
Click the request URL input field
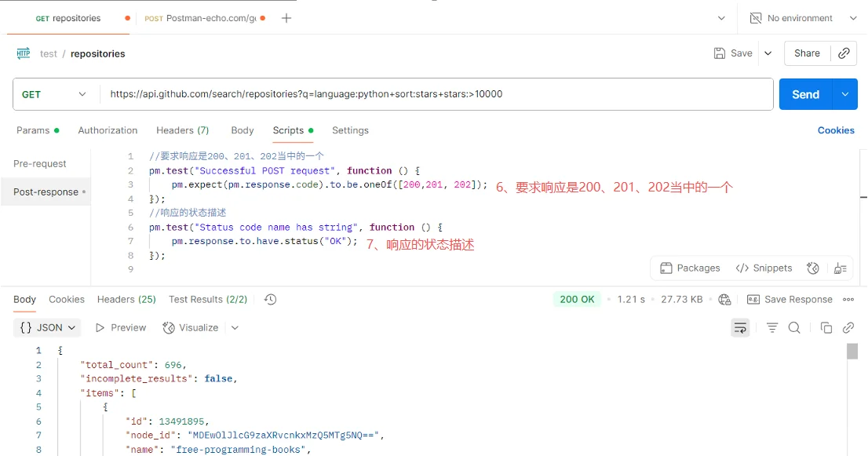436,94
